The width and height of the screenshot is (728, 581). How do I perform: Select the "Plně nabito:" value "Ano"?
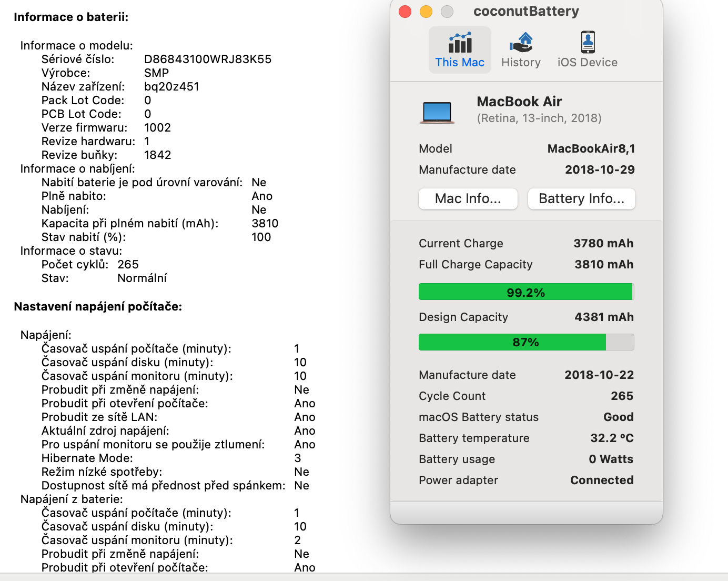tap(262, 196)
